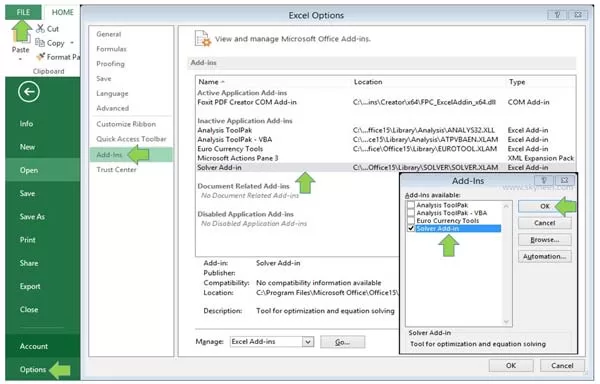The height and width of the screenshot is (384, 600).
Task: Open Customize Ribbon category
Action: click(x=131, y=124)
